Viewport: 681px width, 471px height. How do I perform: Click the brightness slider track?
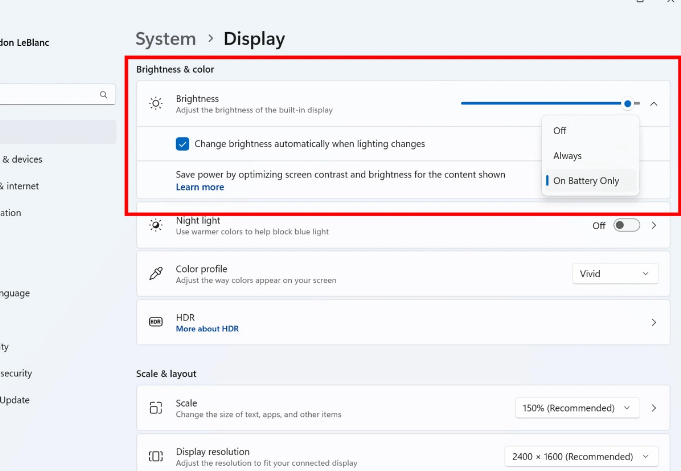tap(540, 103)
